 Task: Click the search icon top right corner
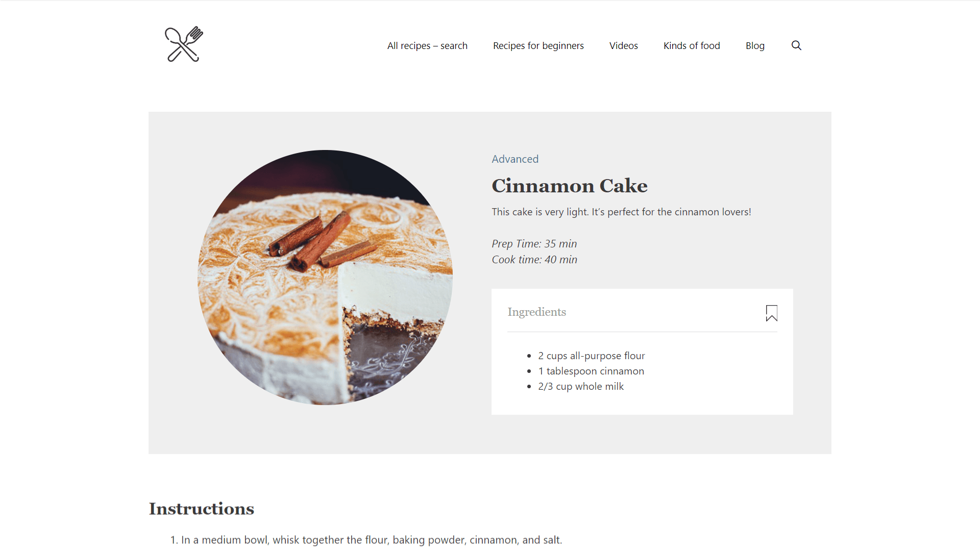pos(796,45)
